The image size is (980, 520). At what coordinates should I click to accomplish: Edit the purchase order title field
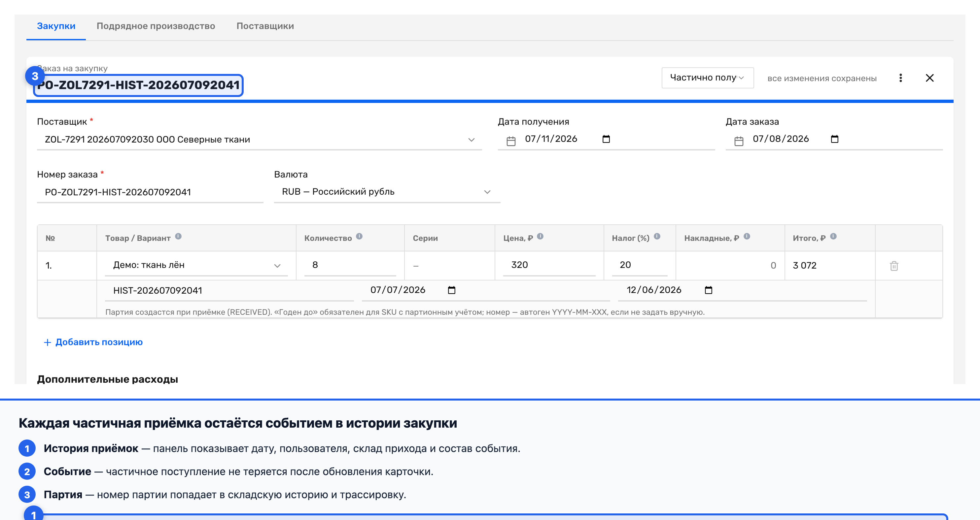pos(138,85)
